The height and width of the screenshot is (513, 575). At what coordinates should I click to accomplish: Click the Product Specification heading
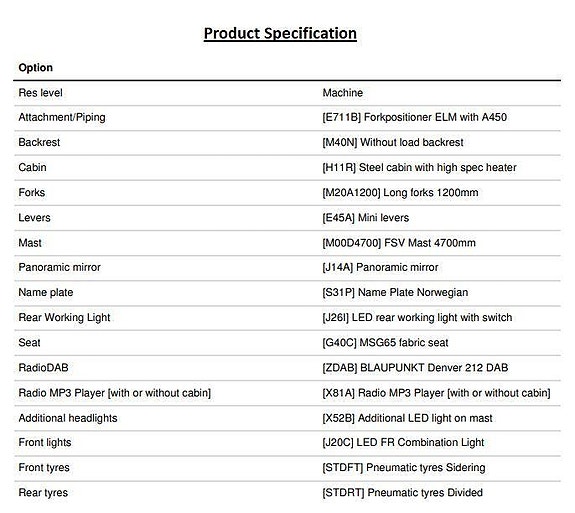click(280, 34)
